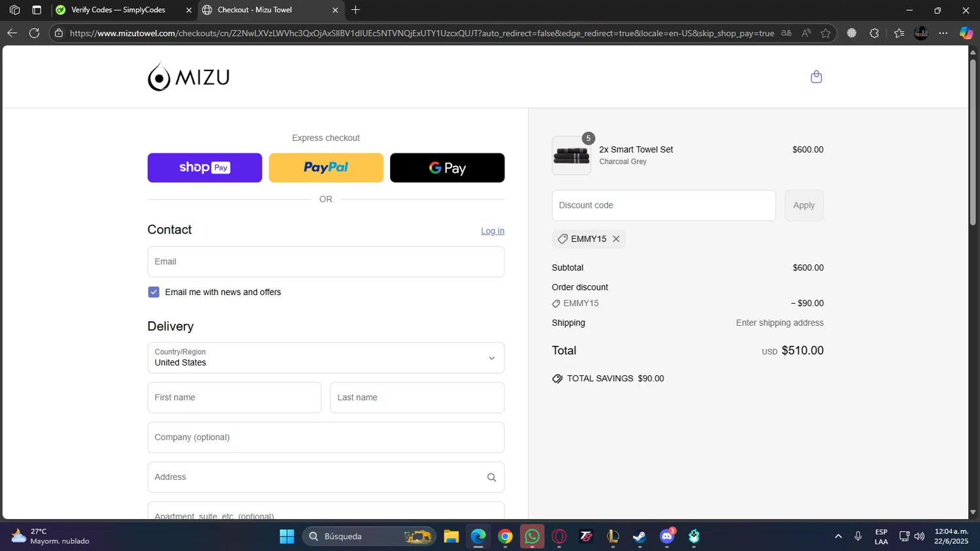
Task: Open Discord from the taskbar
Action: (667, 537)
